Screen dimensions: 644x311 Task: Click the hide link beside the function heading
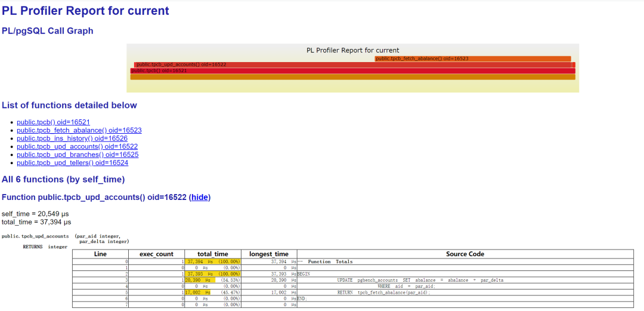(x=200, y=198)
